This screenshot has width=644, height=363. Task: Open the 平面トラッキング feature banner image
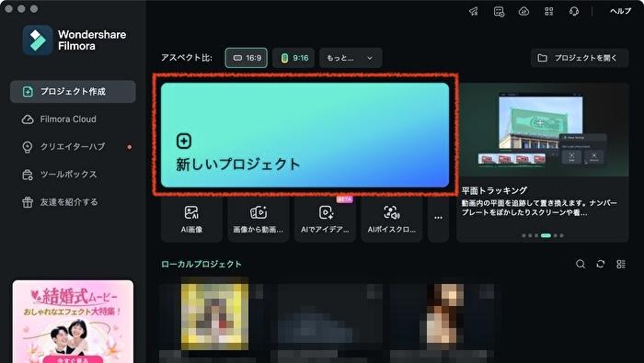543,130
